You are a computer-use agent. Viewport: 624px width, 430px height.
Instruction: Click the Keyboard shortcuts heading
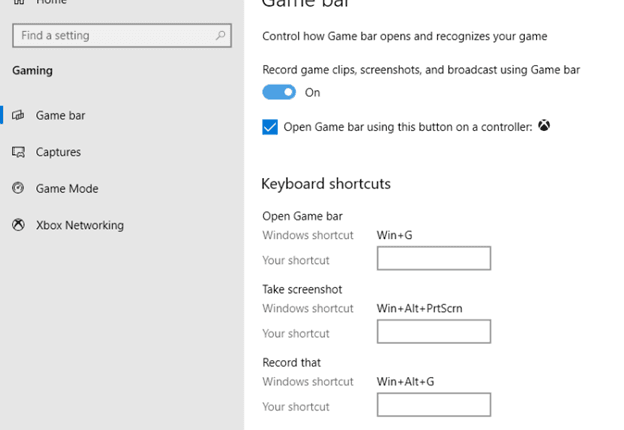coord(325,184)
